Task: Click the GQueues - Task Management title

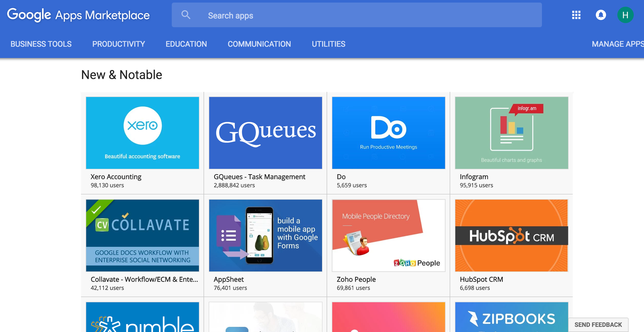Action: (259, 177)
